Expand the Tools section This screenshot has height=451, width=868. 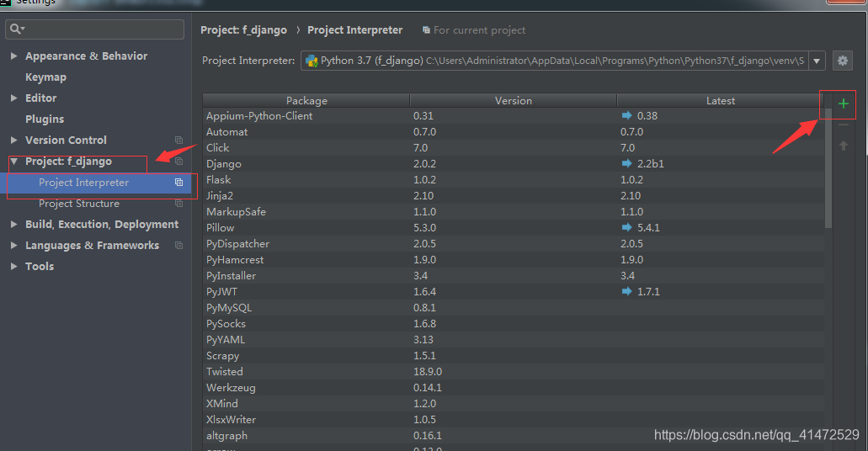coord(13,266)
